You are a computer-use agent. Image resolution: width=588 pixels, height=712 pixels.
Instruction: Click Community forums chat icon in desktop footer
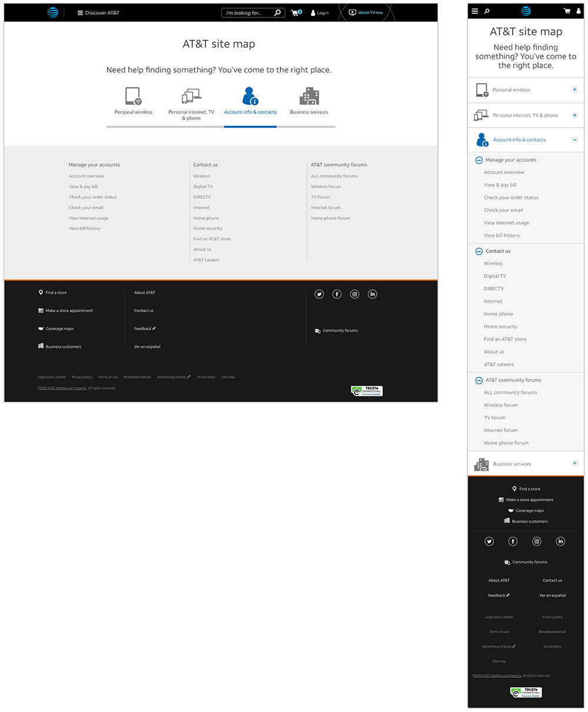point(318,331)
